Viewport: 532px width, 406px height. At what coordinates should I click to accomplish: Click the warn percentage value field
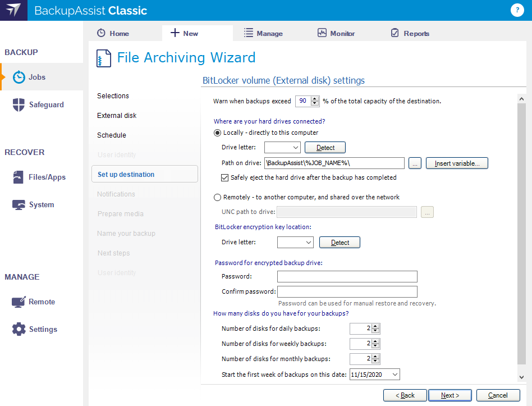coord(304,101)
